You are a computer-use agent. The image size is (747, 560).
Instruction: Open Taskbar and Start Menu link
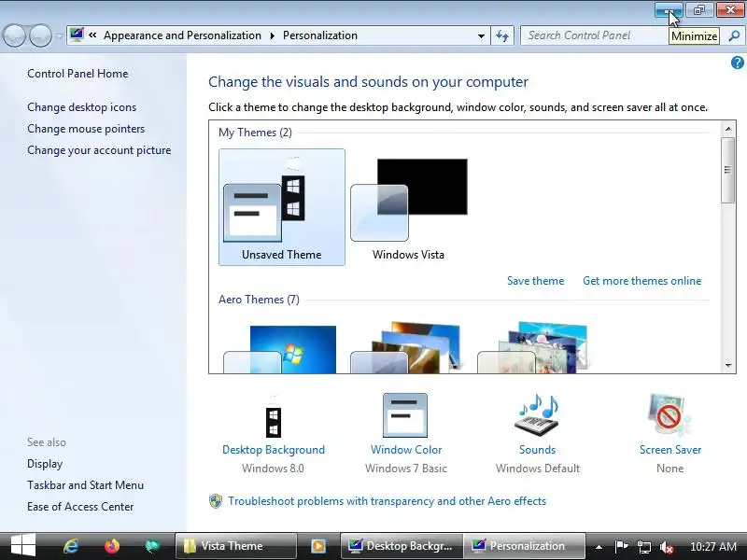click(85, 484)
